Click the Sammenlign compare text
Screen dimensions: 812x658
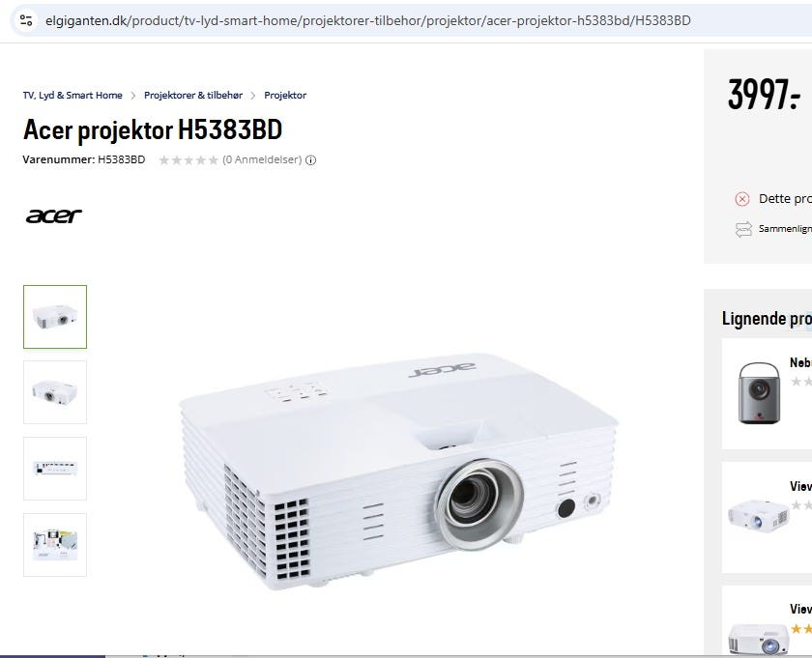coord(785,229)
